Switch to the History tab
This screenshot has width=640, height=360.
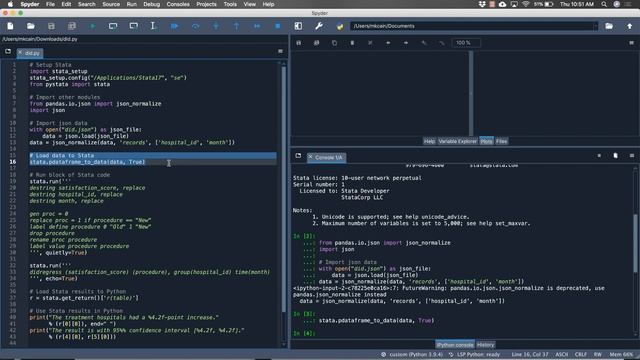[485, 345]
